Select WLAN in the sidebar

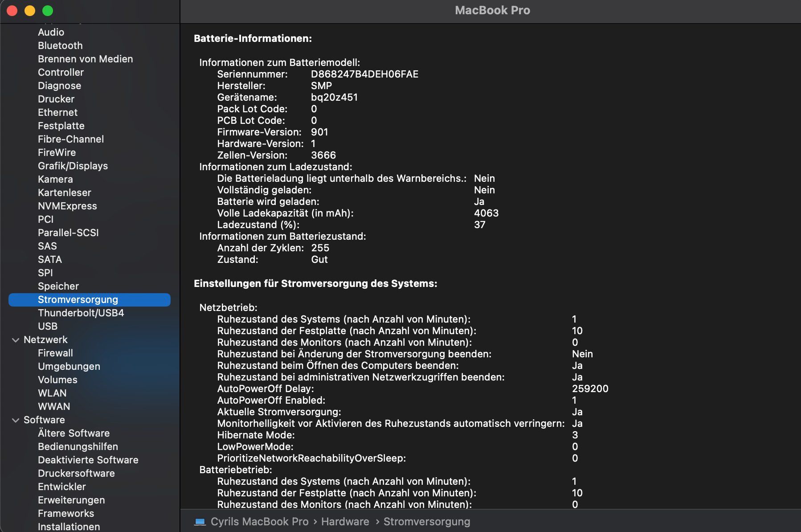tap(52, 393)
